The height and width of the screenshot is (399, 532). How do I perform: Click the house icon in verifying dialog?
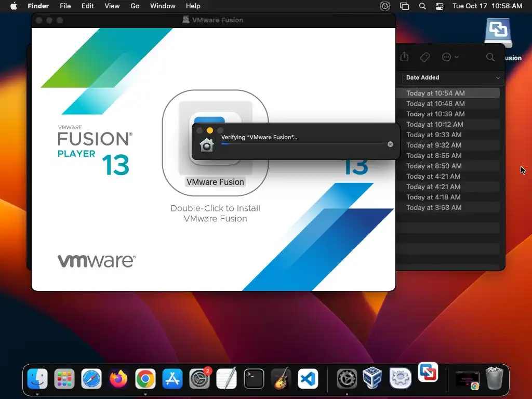click(207, 145)
